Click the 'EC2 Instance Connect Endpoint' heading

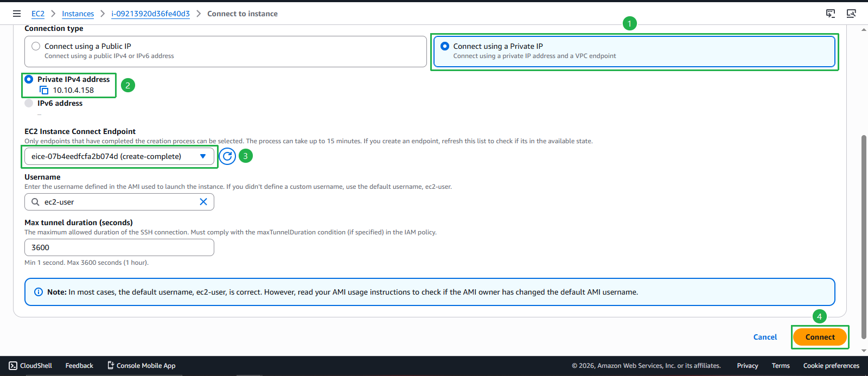tap(80, 131)
